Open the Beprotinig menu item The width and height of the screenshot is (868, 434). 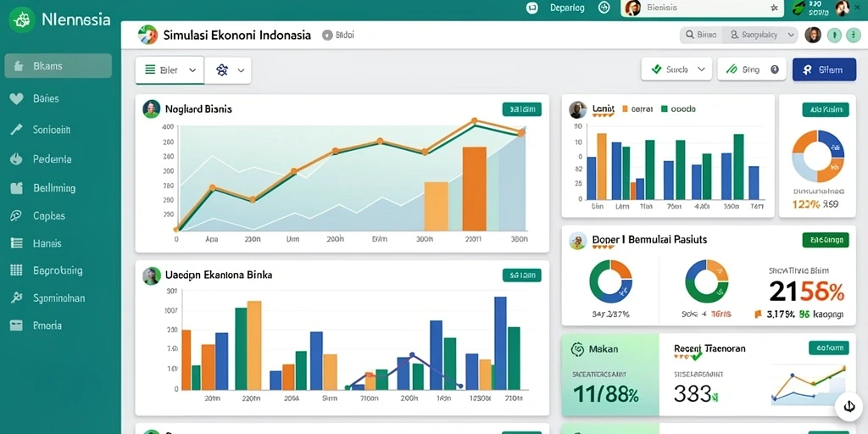tap(58, 270)
